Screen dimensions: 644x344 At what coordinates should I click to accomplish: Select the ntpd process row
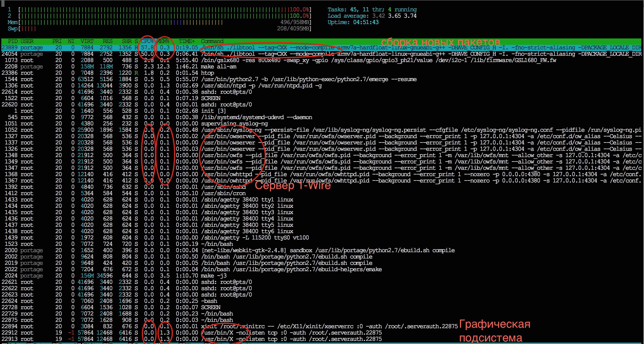tap(261, 86)
